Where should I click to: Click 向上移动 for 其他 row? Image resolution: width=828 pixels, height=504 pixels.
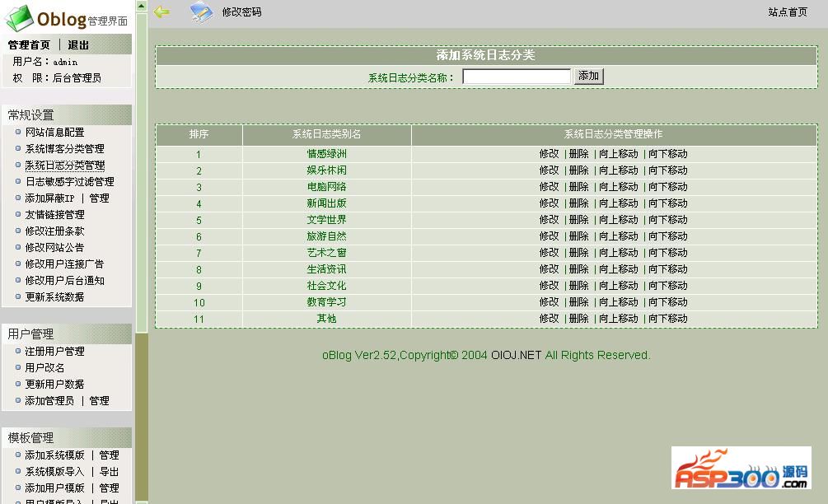point(619,318)
